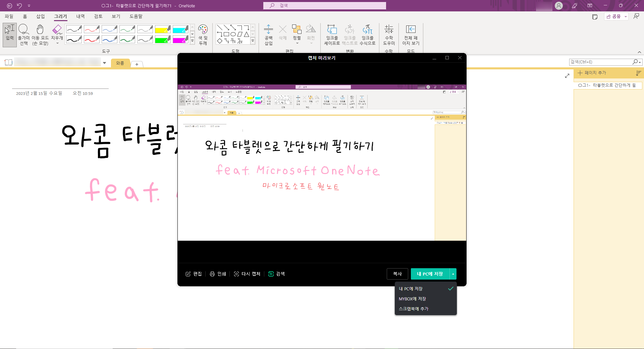Select the magenta highlighter swatch
Screen dimensions: 644x349
coord(180,40)
